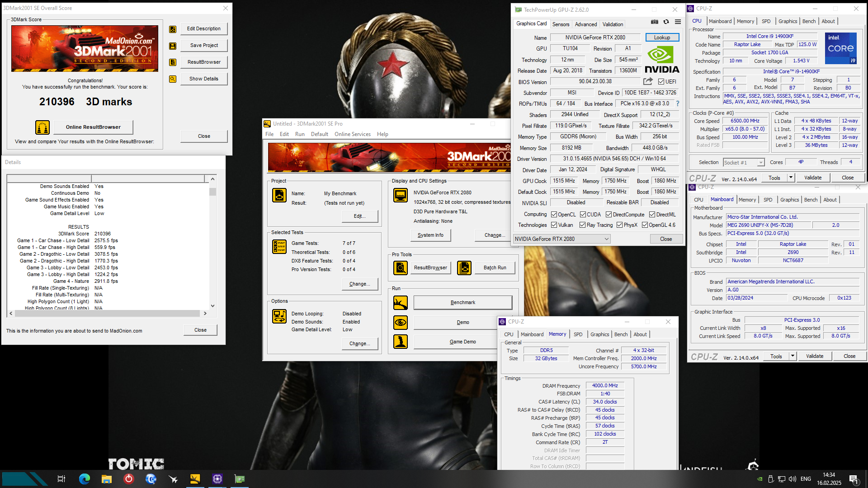The height and width of the screenshot is (488, 868).
Task: Click the Details horizontal scroll-right arrow
Action: 205,313
